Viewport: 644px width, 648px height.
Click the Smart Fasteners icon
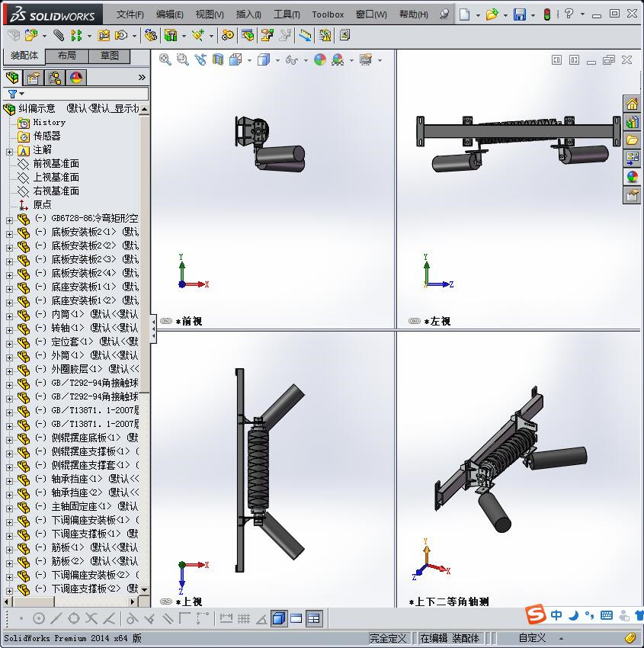coord(104,36)
